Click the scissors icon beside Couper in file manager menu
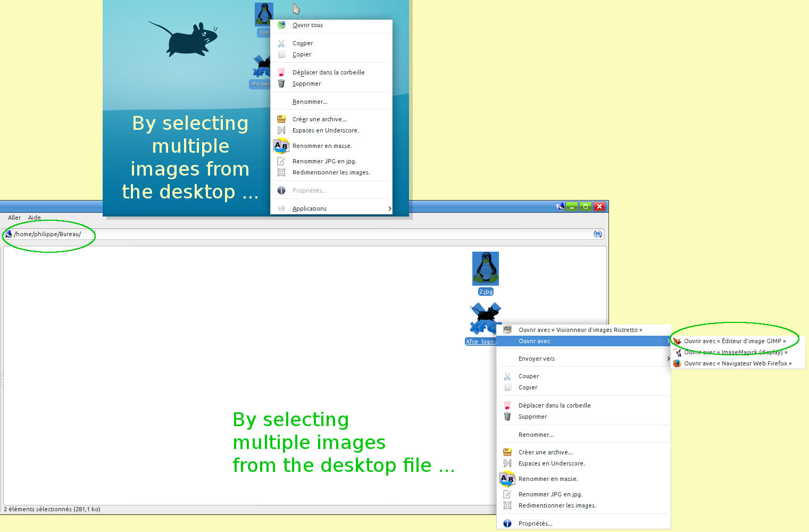809x532 pixels. pyautogui.click(x=507, y=376)
